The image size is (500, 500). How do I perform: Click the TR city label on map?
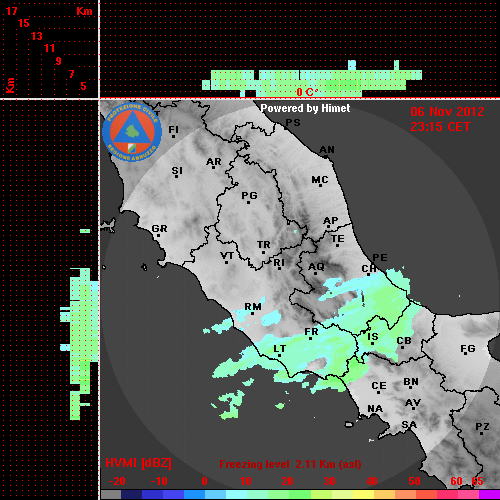pos(264,245)
